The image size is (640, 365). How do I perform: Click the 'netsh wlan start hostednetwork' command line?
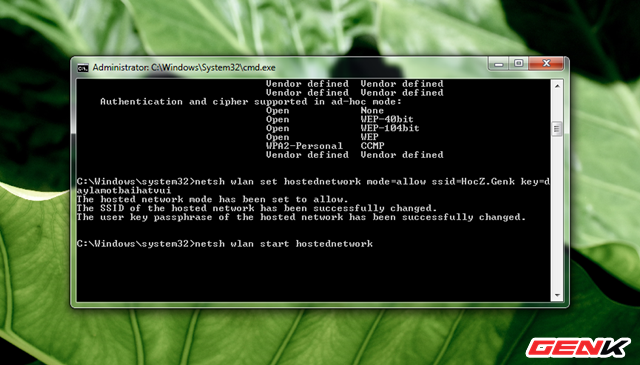[224, 244]
